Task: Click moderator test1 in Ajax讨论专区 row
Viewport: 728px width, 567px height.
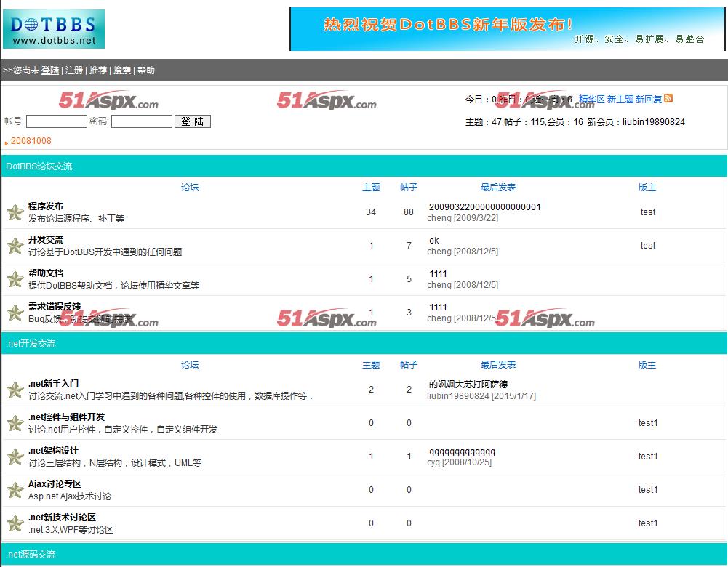Action: coord(648,489)
